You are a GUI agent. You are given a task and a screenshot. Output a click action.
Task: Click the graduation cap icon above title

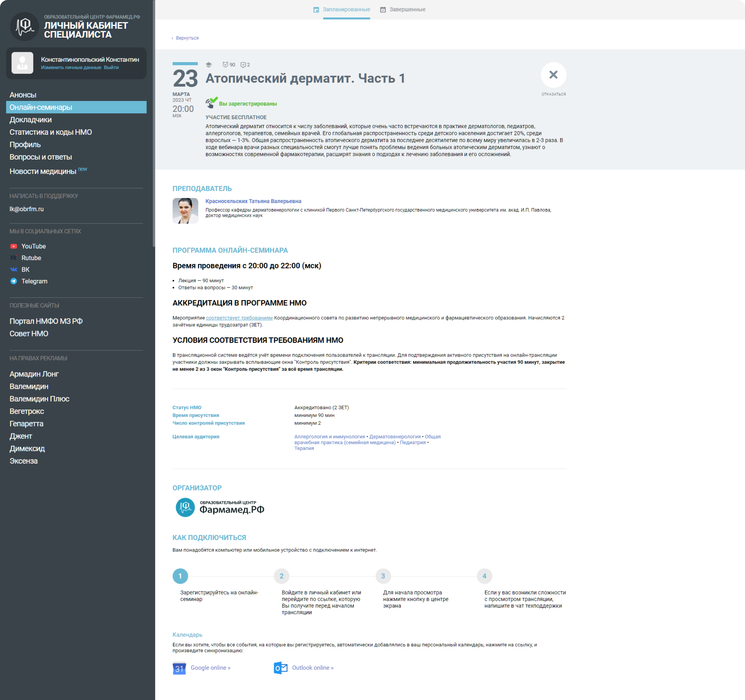coord(209,65)
